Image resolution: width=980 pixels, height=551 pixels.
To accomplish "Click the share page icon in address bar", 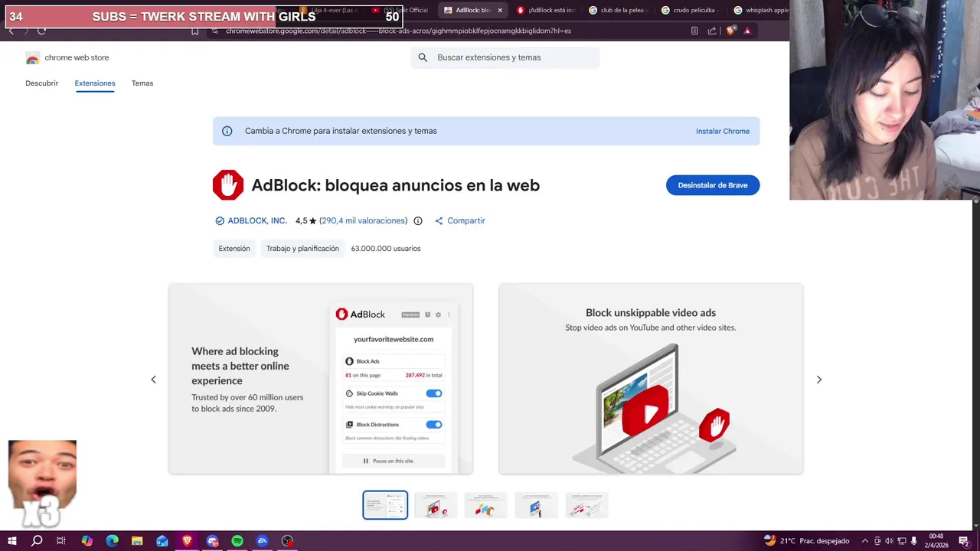I will pyautogui.click(x=712, y=31).
